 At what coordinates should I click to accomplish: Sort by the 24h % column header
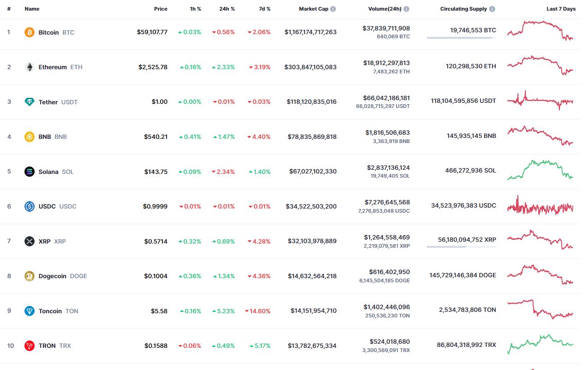click(x=227, y=9)
